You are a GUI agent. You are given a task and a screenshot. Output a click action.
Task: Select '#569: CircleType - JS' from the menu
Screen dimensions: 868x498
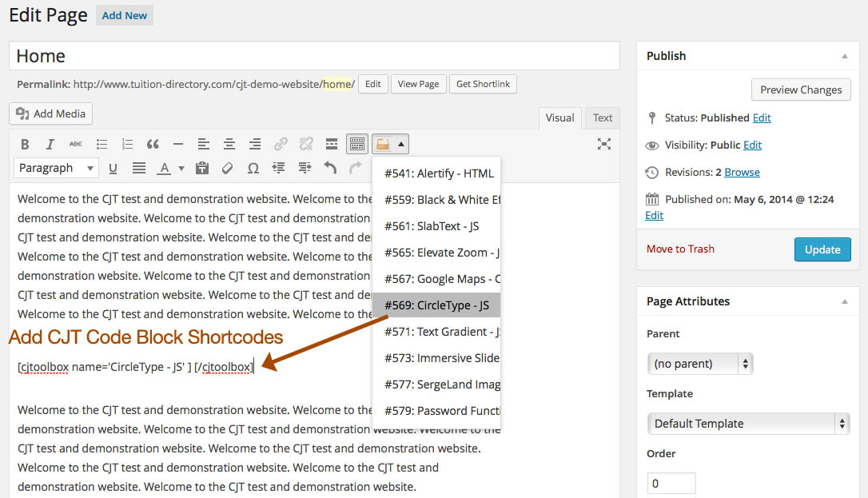[436, 305]
